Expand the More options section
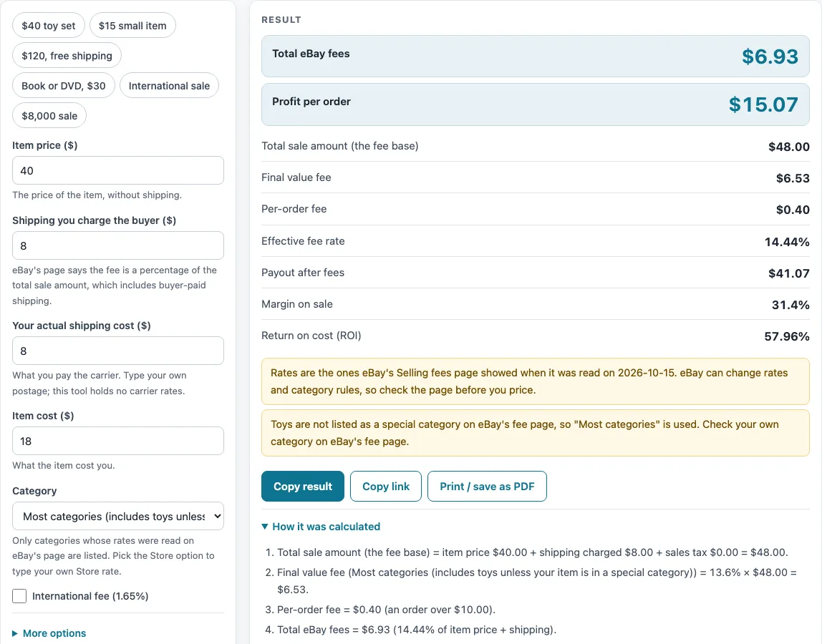 49,633
